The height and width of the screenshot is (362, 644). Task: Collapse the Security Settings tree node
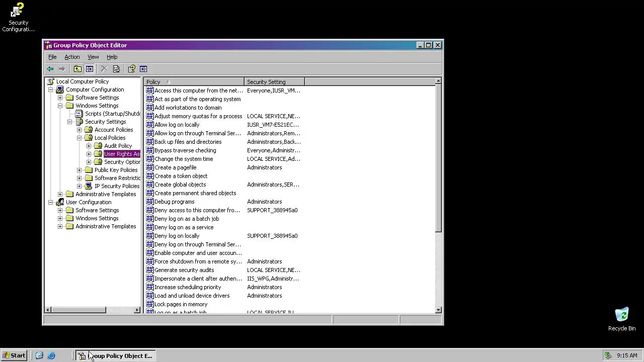coord(69,122)
